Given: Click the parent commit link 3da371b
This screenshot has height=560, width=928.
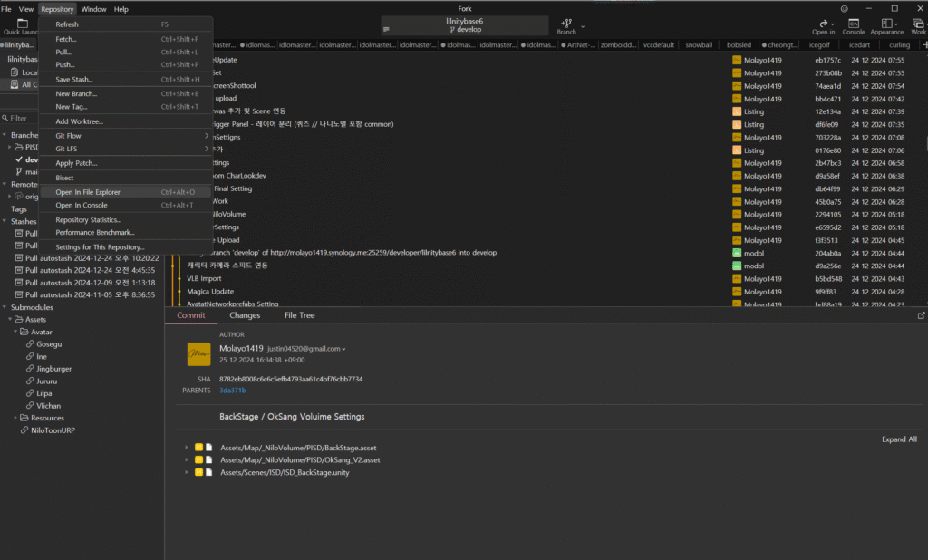Looking at the screenshot, I should tap(232, 390).
